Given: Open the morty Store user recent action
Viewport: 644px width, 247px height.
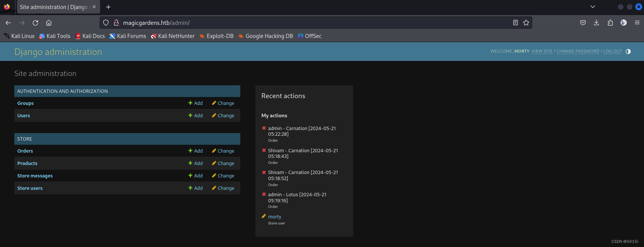Looking at the screenshot, I should click(275, 217).
